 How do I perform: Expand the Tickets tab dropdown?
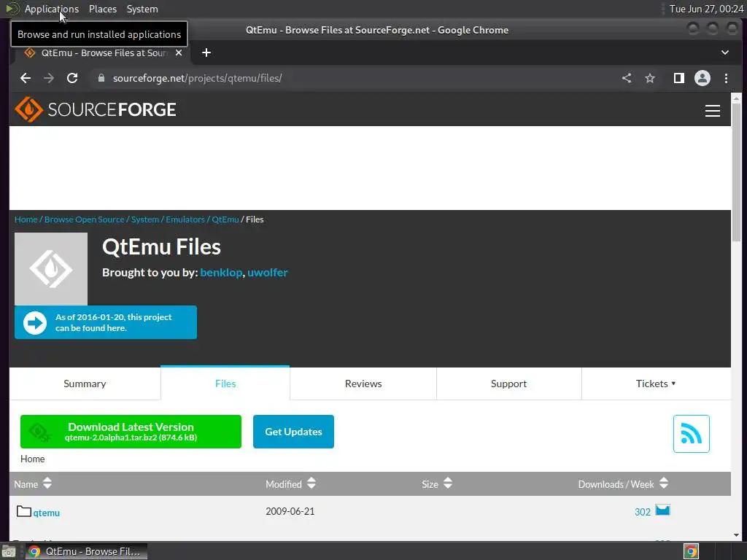point(656,384)
